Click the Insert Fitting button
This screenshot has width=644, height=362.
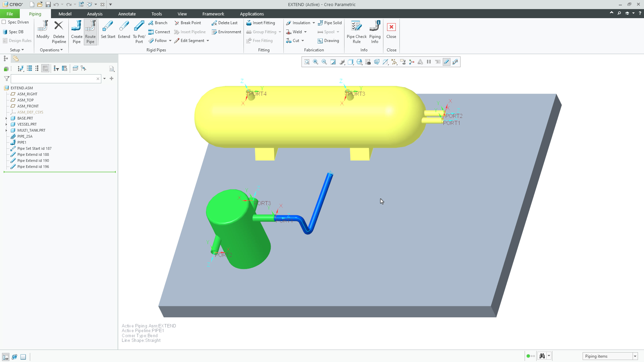click(x=261, y=23)
